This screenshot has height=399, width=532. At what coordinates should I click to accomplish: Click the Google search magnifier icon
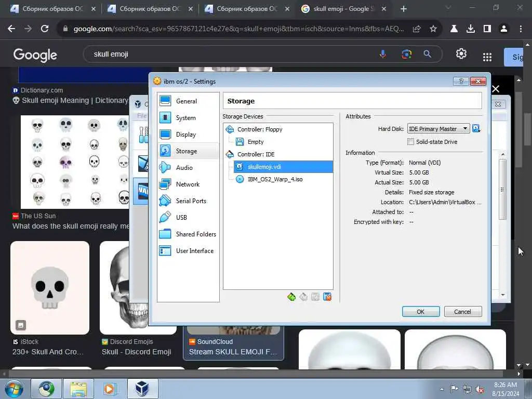pos(428,54)
